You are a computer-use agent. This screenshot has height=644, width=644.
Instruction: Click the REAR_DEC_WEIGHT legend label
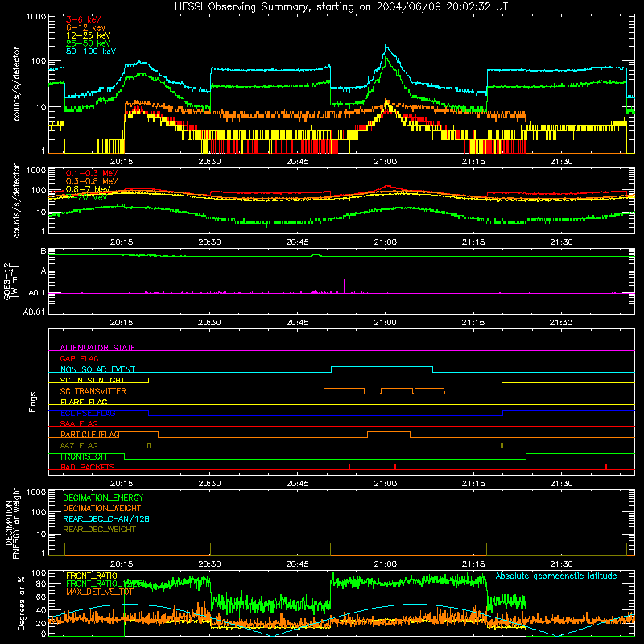point(99,530)
